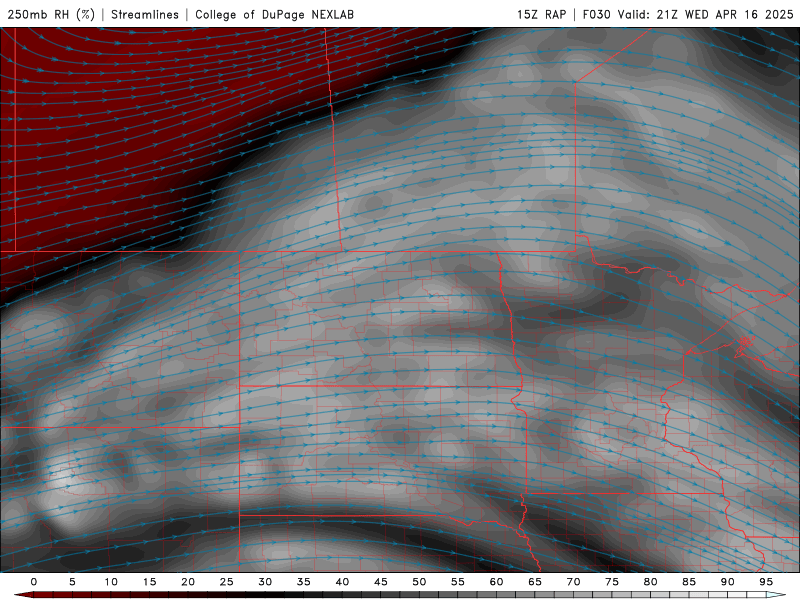
Task: Click the "15Z RAP" model run label
Action: point(541,14)
